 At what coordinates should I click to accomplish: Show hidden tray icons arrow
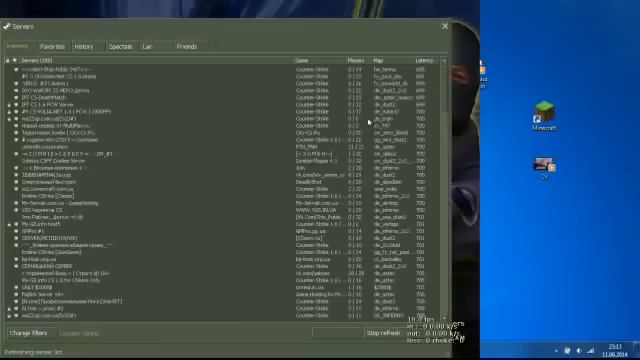556,351
